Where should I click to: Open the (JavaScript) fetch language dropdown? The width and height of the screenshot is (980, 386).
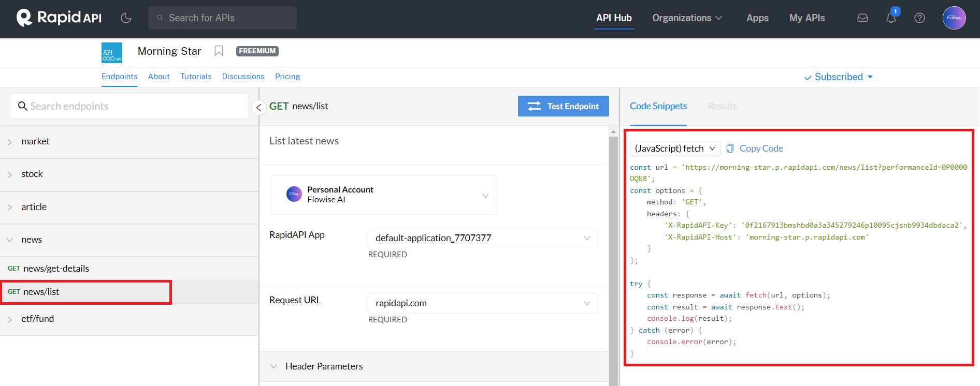click(x=674, y=149)
